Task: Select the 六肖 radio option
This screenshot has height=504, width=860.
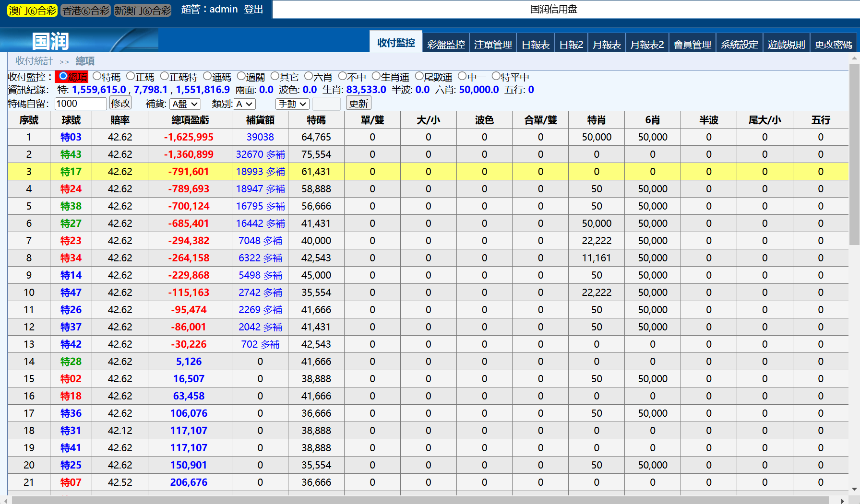Action: point(309,76)
